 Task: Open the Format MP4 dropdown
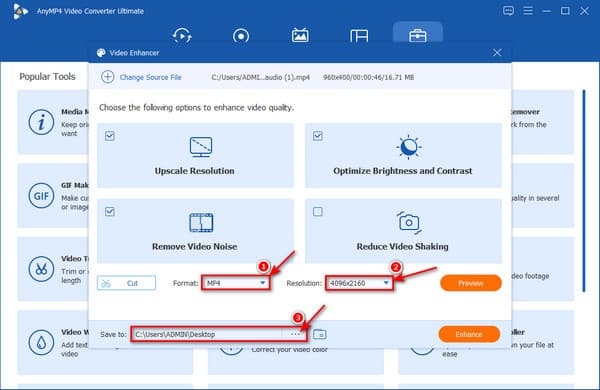pos(236,283)
